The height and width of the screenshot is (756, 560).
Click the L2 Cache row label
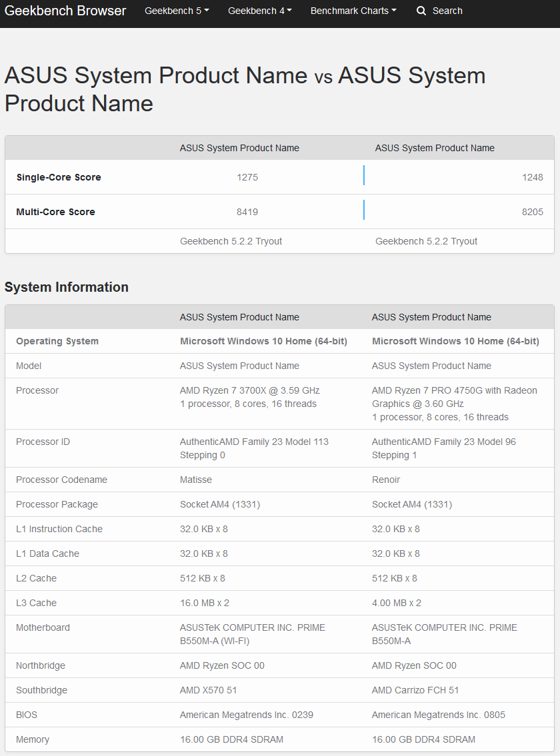point(36,579)
